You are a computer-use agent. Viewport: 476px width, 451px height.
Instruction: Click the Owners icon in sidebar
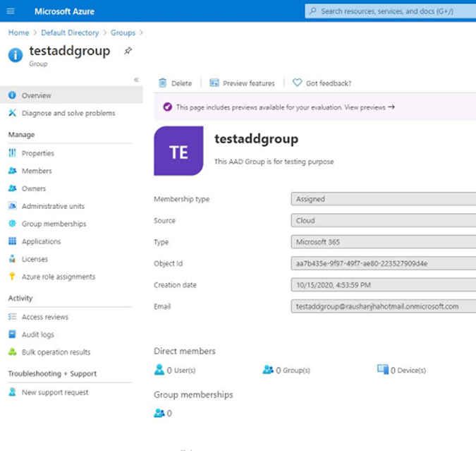[x=12, y=188]
